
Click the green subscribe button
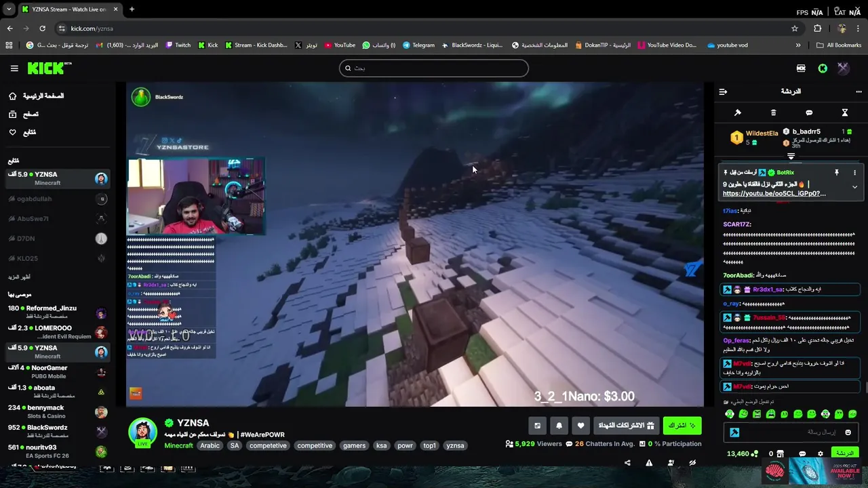(682, 426)
